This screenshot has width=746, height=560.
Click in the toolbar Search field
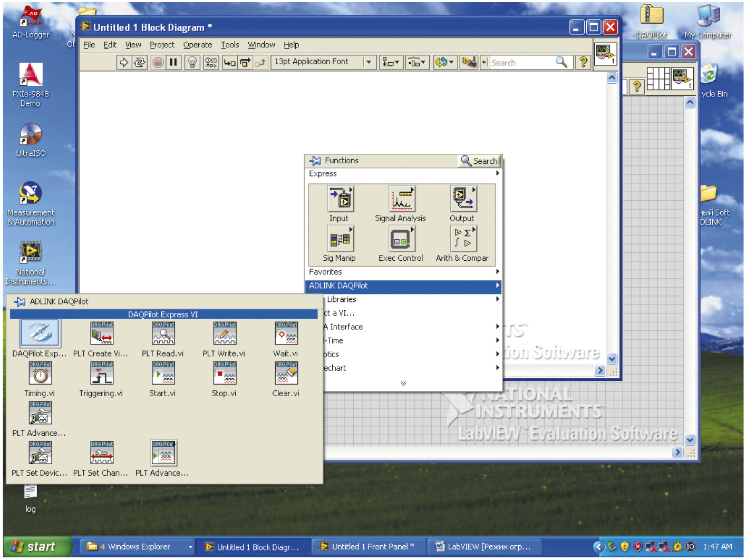tap(522, 63)
